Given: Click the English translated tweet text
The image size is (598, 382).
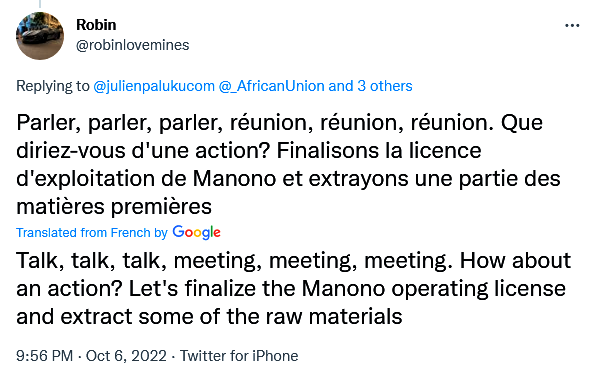Looking at the screenshot, I should coord(294,288).
